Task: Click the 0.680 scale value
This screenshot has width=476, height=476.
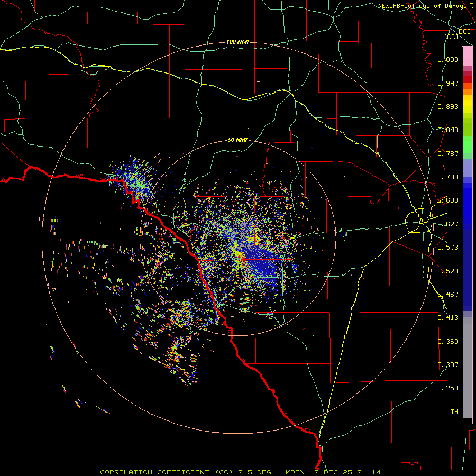Action: (x=448, y=200)
